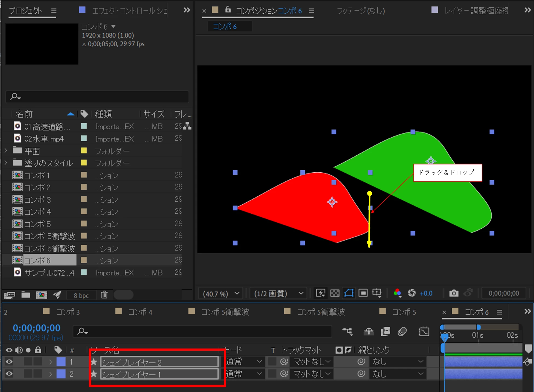Hide shape layer 2 eye toggle

(x=9, y=362)
